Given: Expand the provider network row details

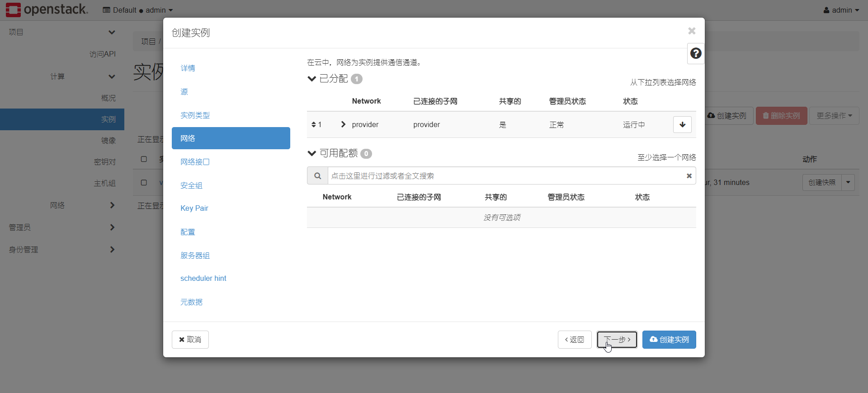Looking at the screenshot, I should pyautogui.click(x=343, y=124).
